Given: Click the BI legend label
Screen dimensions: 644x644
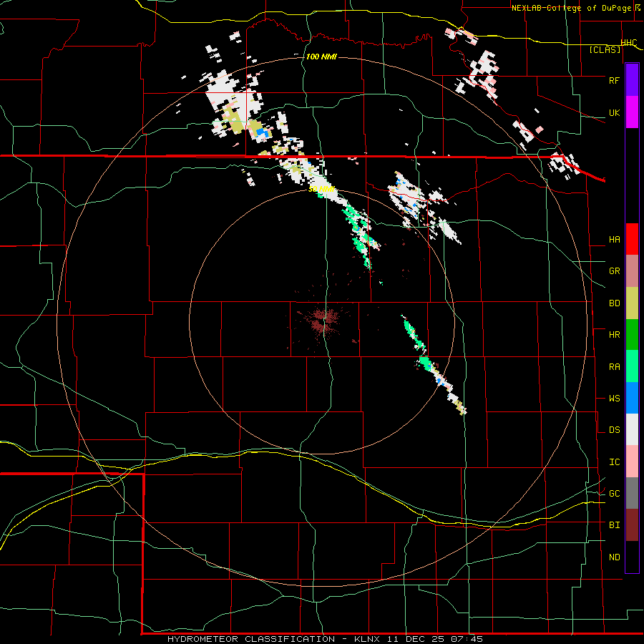Looking at the screenshot, I should [x=614, y=525].
